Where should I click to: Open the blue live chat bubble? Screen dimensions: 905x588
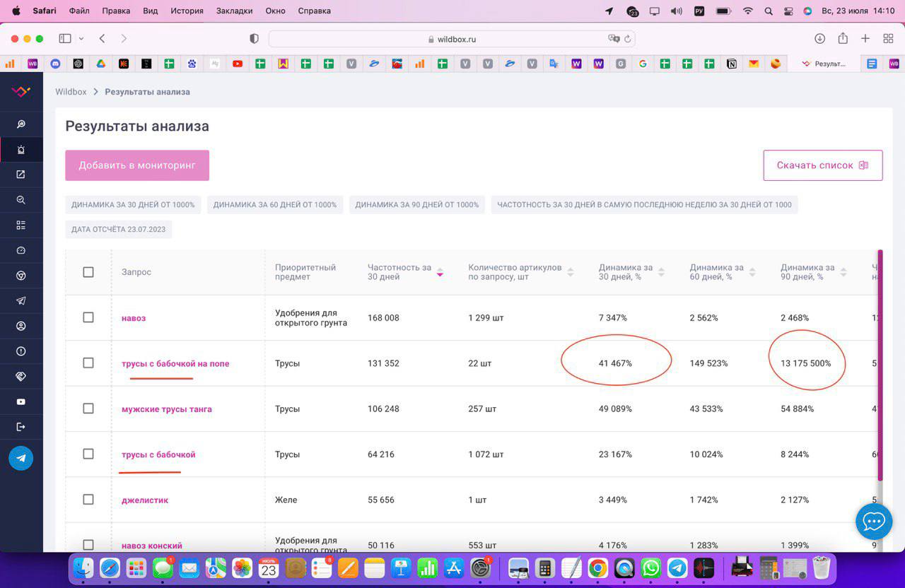click(x=874, y=522)
